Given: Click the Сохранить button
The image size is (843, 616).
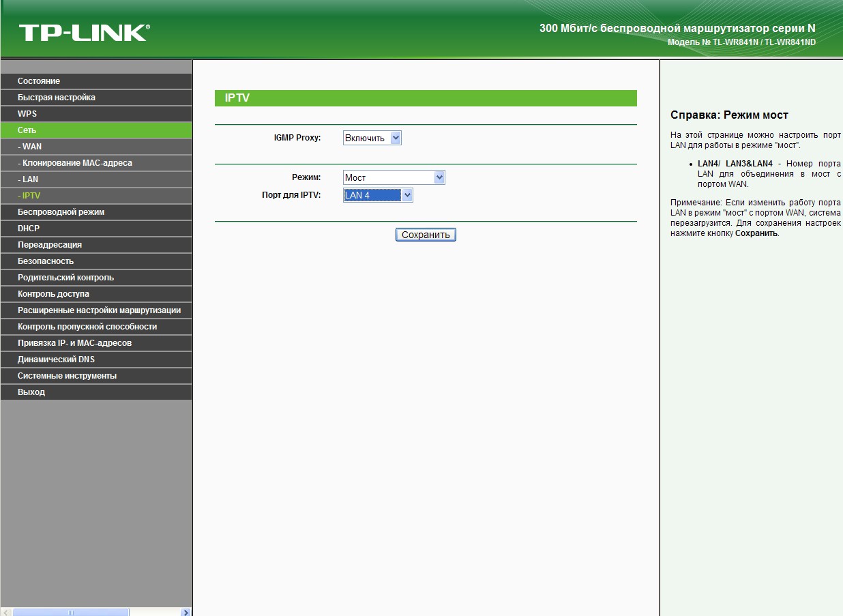Looking at the screenshot, I should tap(426, 235).
